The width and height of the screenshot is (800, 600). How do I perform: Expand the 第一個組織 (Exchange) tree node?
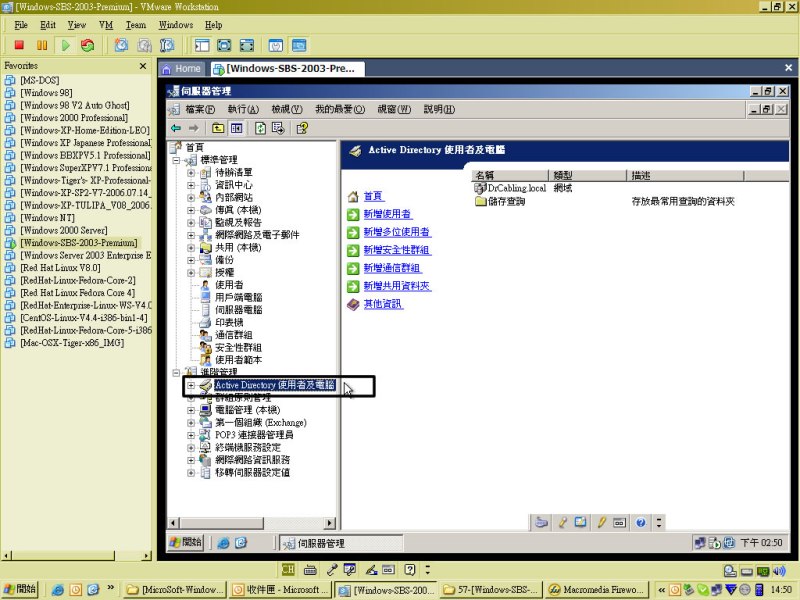pos(191,423)
